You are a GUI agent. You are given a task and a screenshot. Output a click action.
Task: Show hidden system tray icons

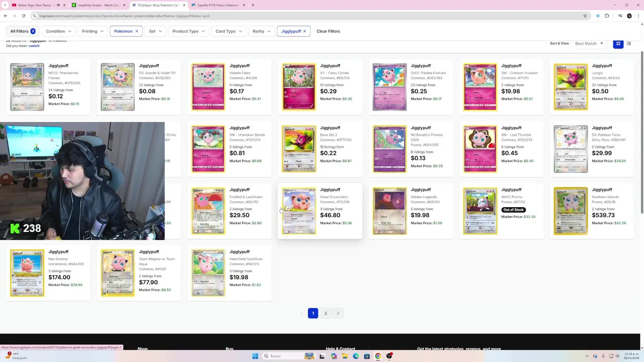587,356
